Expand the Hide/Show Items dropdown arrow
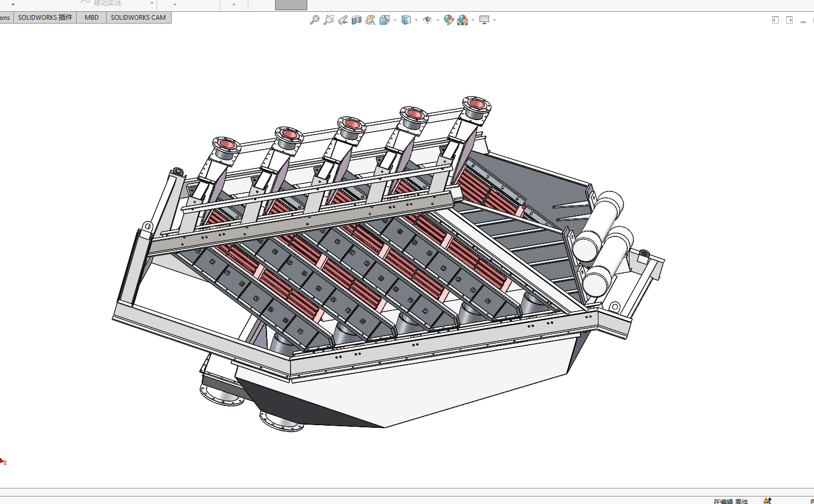The height and width of the screenshot is (504, 814). pos(438,20)
